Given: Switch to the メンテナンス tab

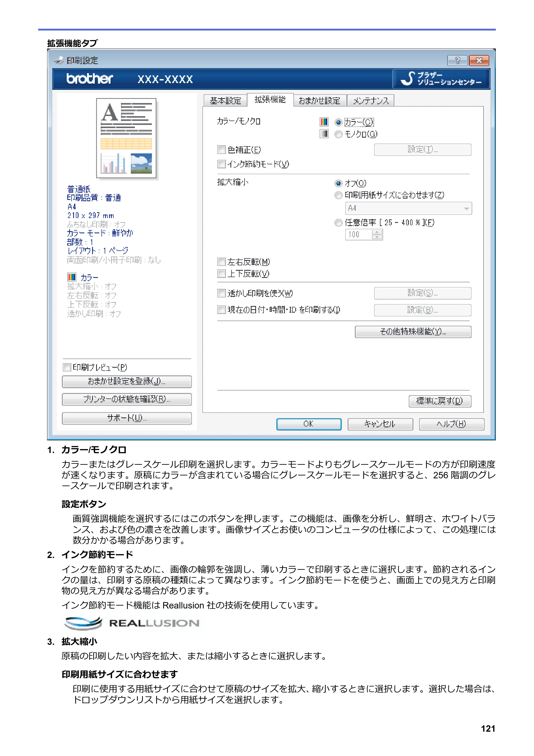Looking at the screenshot, I should pos(371,100).
